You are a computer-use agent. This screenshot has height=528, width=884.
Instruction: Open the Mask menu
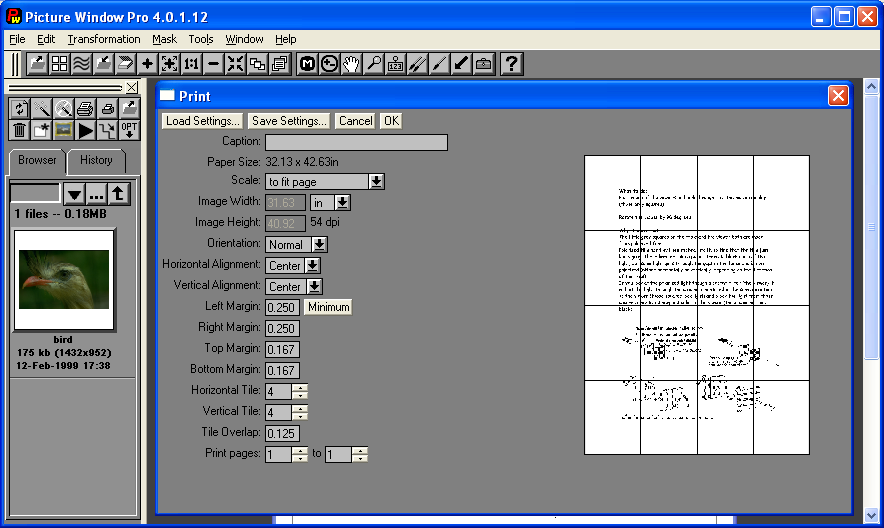click(164, 39)
